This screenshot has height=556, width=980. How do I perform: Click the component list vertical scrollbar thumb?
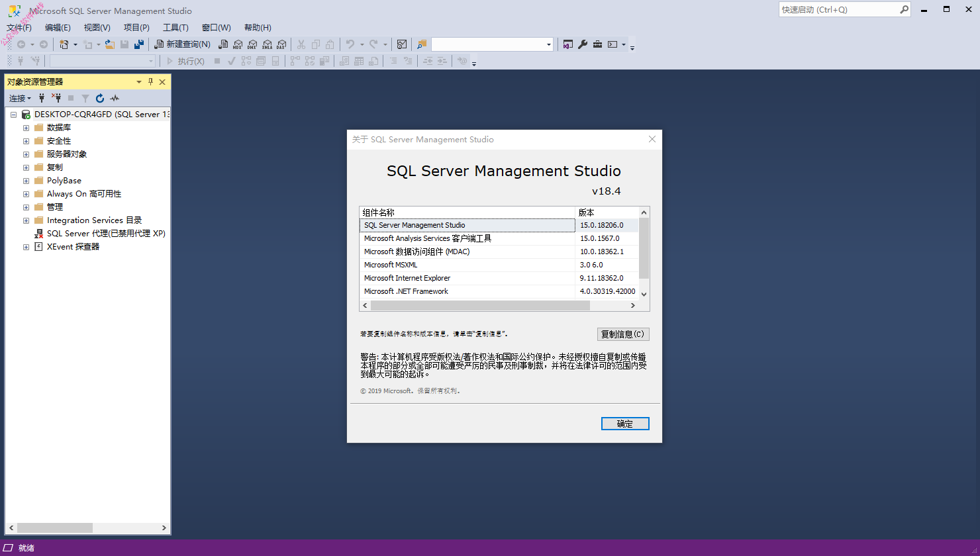(x=644, y=248)
